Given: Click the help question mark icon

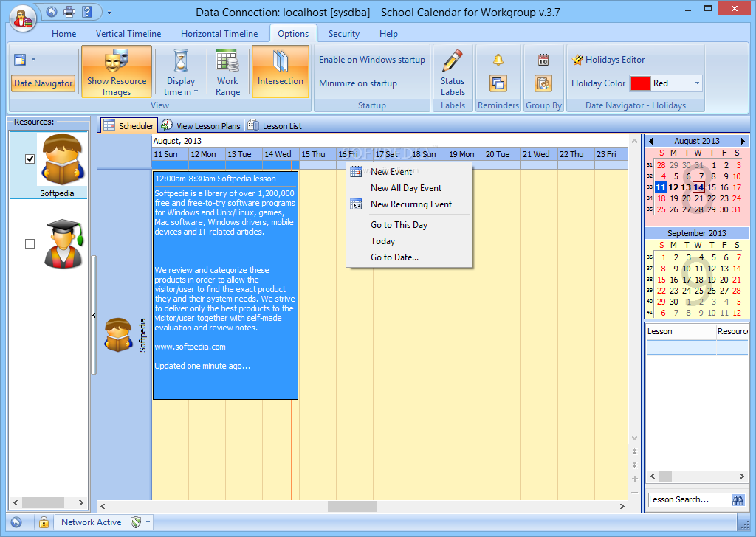Looking at the screenshot, I should pyautogui.click(x=87, y=12).
